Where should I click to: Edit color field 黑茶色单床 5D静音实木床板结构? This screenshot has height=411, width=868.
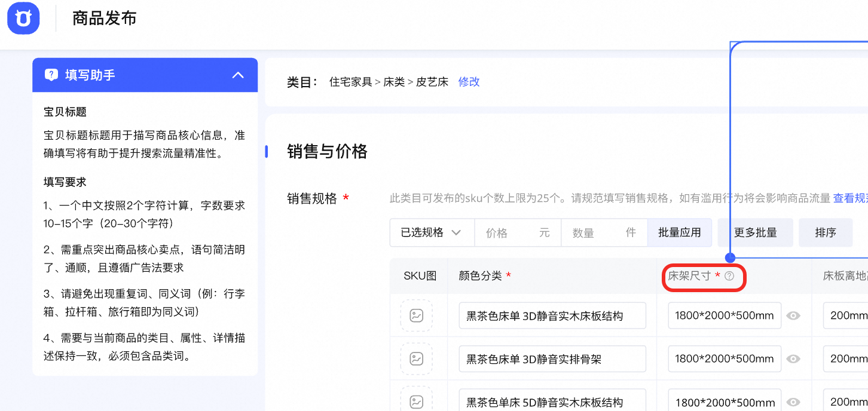point(552,400)
